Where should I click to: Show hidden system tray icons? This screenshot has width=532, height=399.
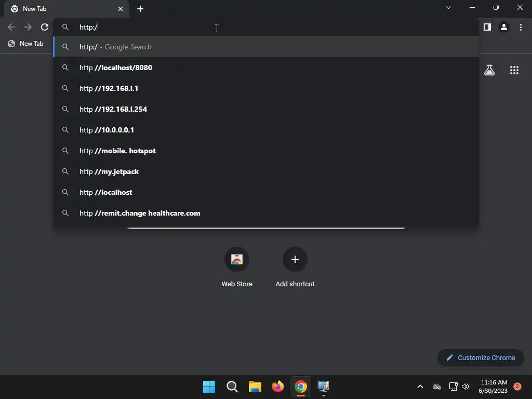420,387
